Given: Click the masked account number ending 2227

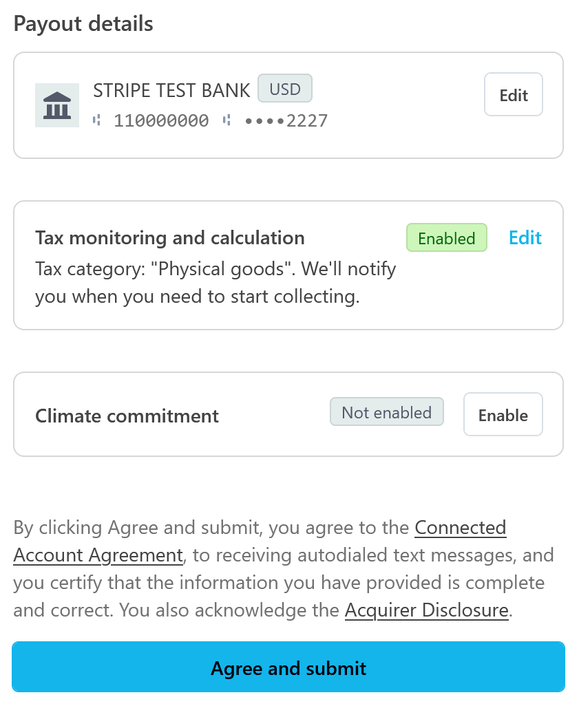Looking at the screenshot, I should [x=286, y=121].
